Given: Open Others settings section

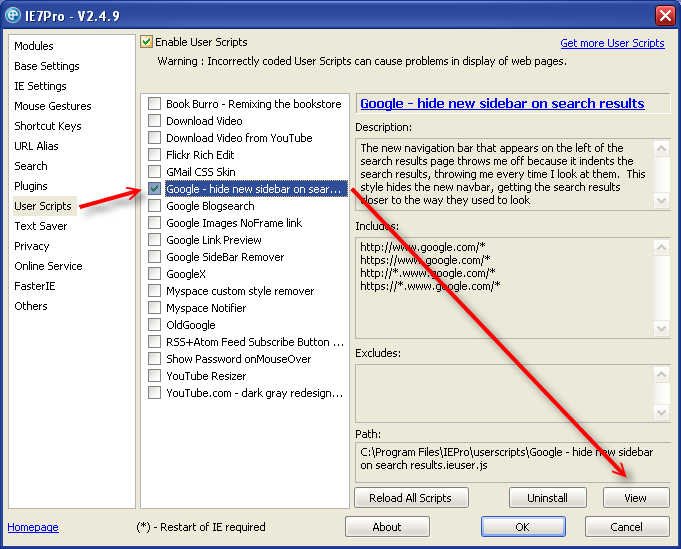Looking at the screenshot, I should [31, 306].
